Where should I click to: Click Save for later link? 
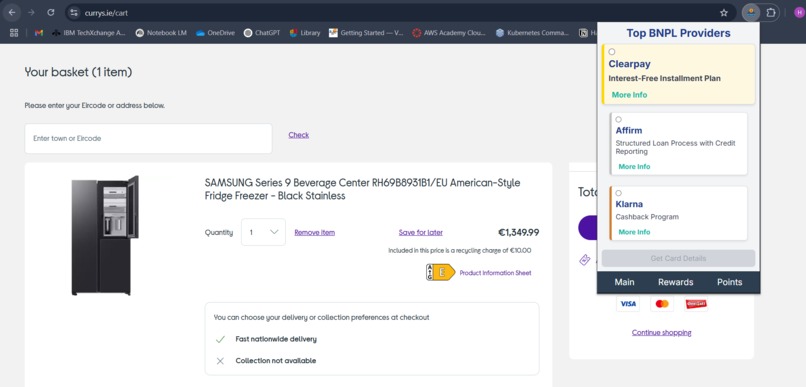pos(420,232)
